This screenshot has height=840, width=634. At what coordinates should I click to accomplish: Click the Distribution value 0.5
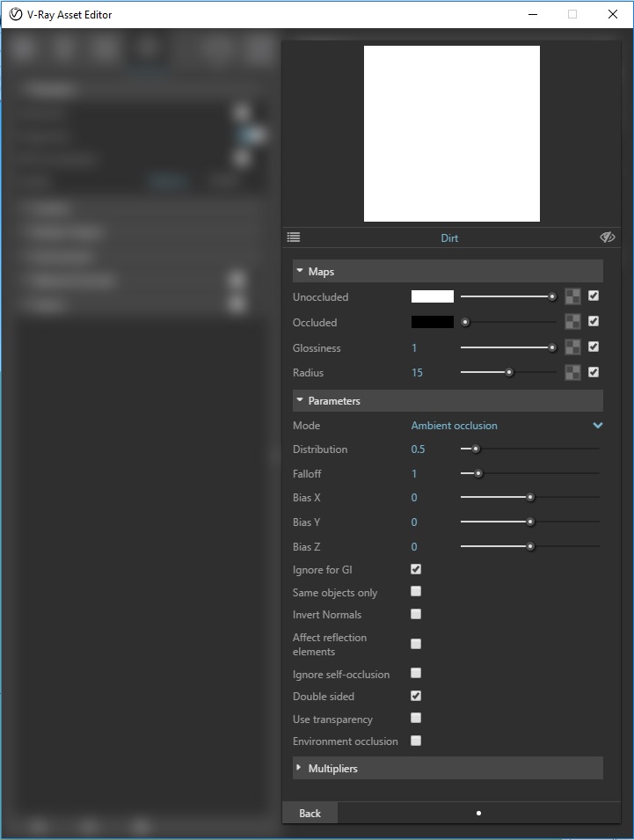click(419, 449)
